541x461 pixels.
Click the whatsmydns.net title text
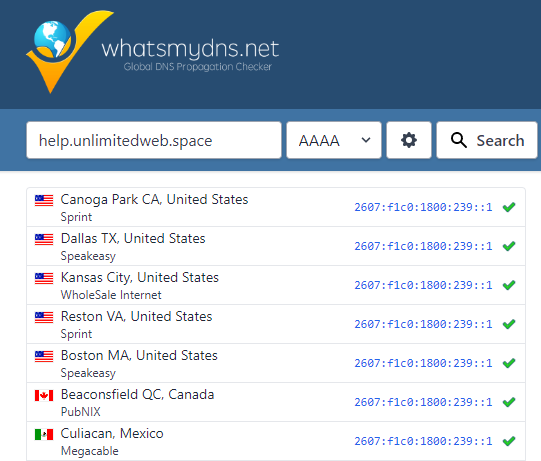click(x=190, y=49)
